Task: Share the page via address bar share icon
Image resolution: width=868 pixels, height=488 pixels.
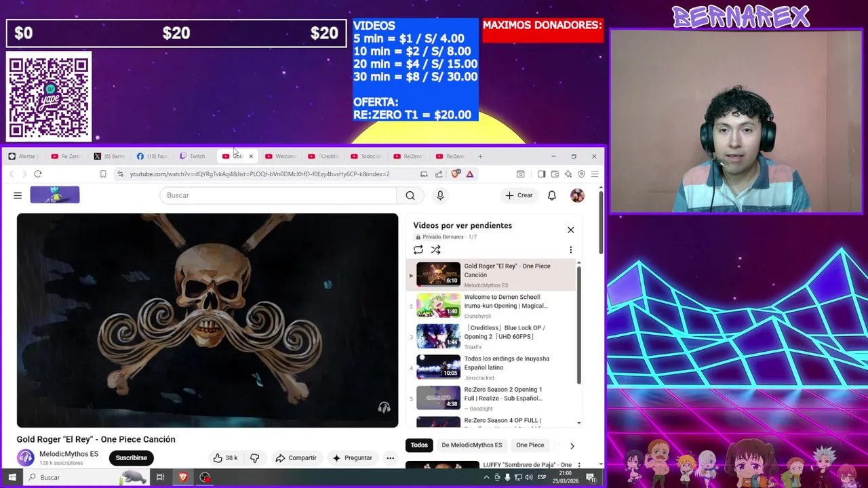Action: (439, 174)
